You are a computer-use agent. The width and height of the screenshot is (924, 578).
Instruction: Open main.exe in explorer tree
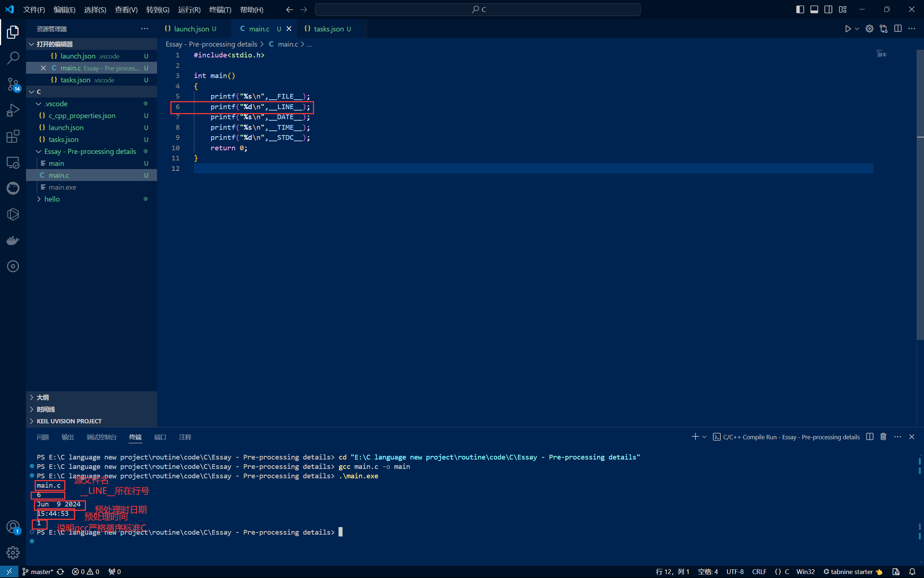click(92, 187)
